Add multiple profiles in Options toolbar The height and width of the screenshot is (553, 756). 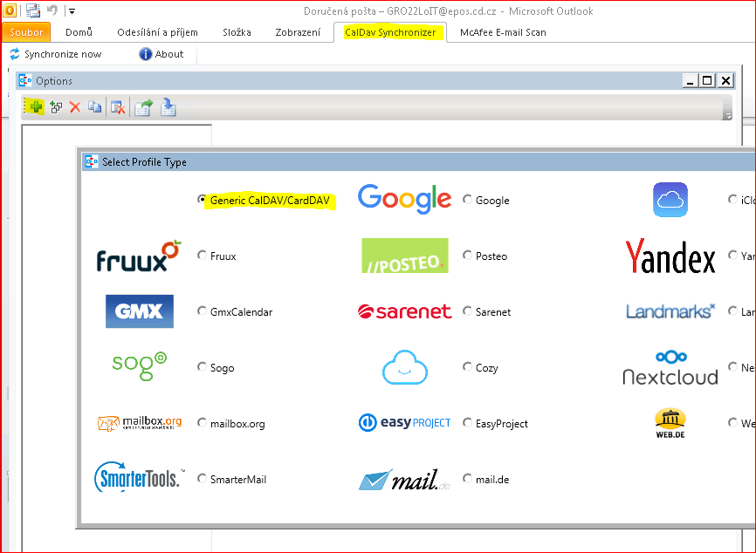[x=56, y=107]
